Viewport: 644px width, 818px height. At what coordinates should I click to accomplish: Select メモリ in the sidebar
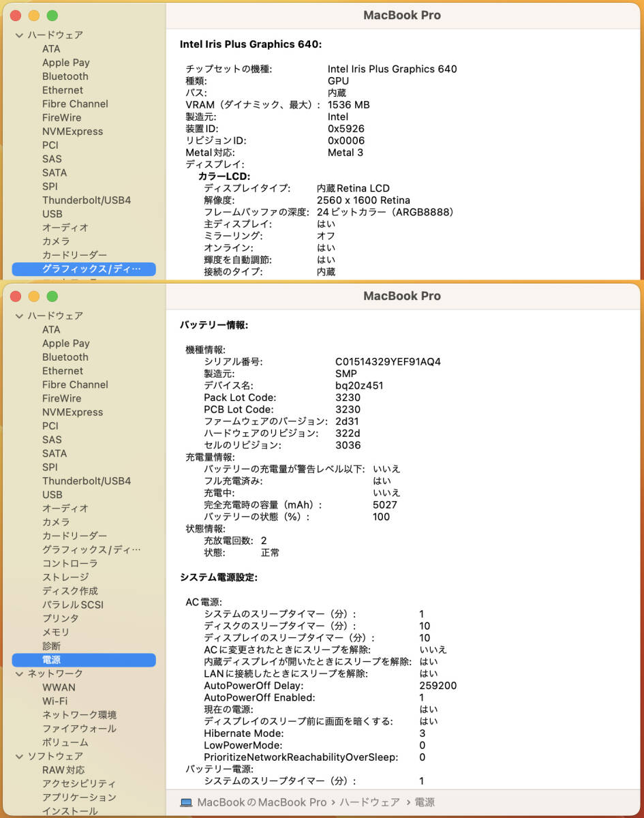click(56, 633)
